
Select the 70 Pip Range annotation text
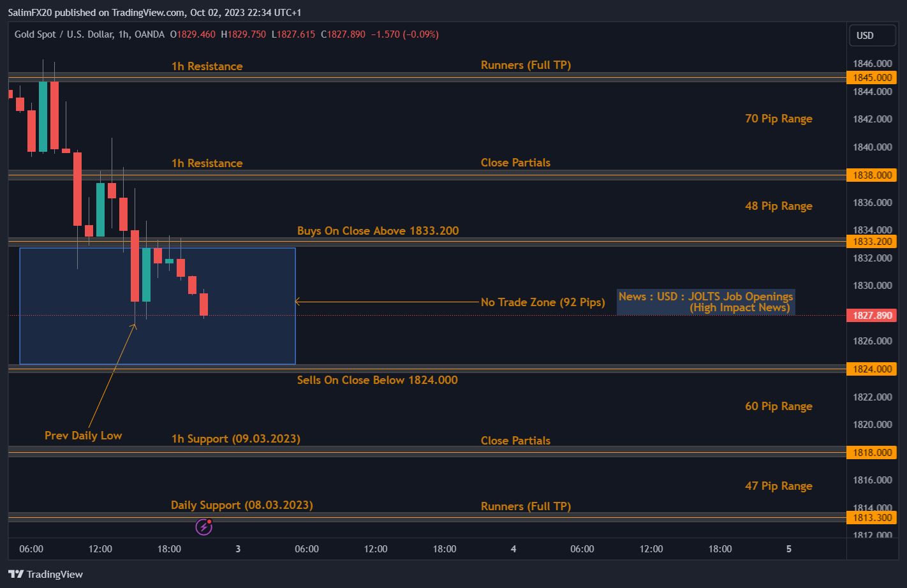coord(778,119)
